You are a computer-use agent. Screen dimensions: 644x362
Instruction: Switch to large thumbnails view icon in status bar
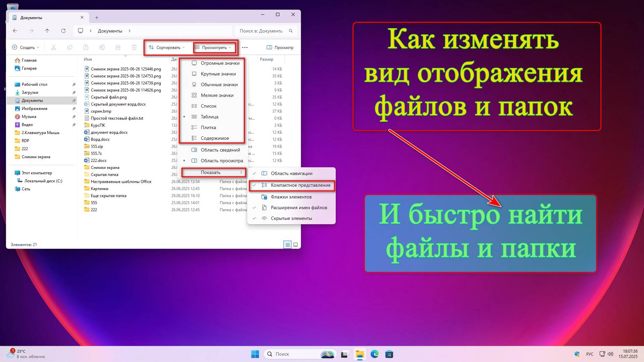pos(296,245)
